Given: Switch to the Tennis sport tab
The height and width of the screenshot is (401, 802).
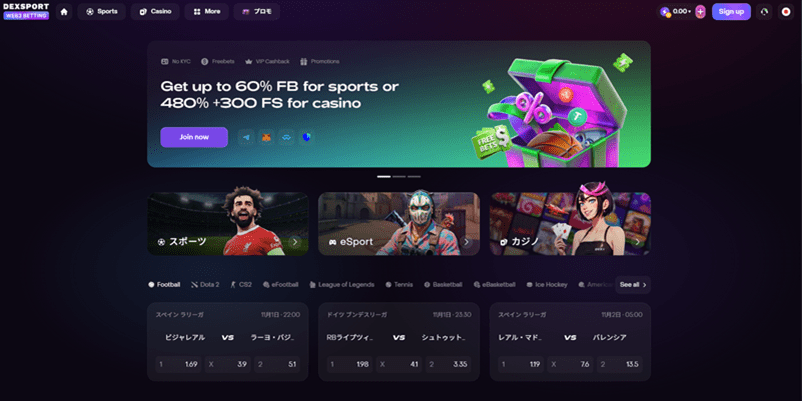Looking at the screenshot, I should 399,285.
